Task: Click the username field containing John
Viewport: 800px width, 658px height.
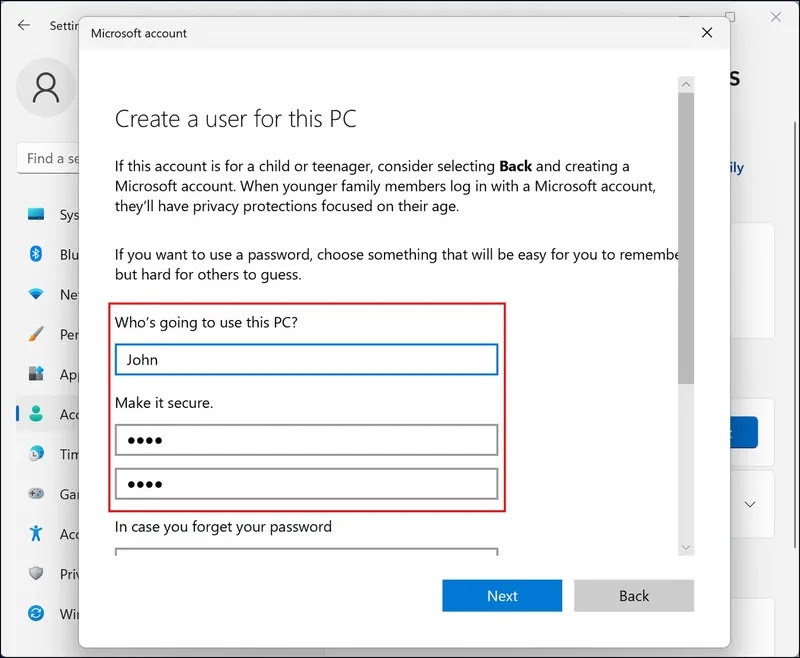Action: 306,360
